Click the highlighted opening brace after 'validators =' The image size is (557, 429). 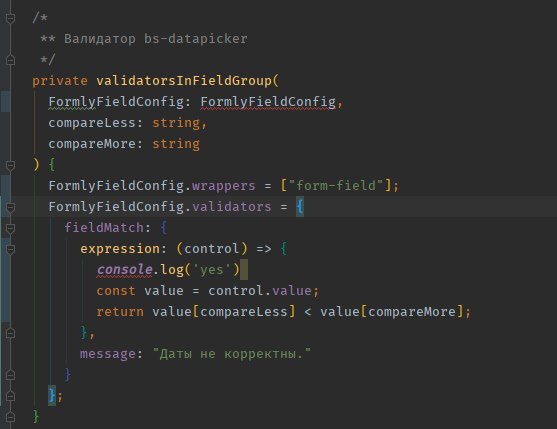[300, 207]
